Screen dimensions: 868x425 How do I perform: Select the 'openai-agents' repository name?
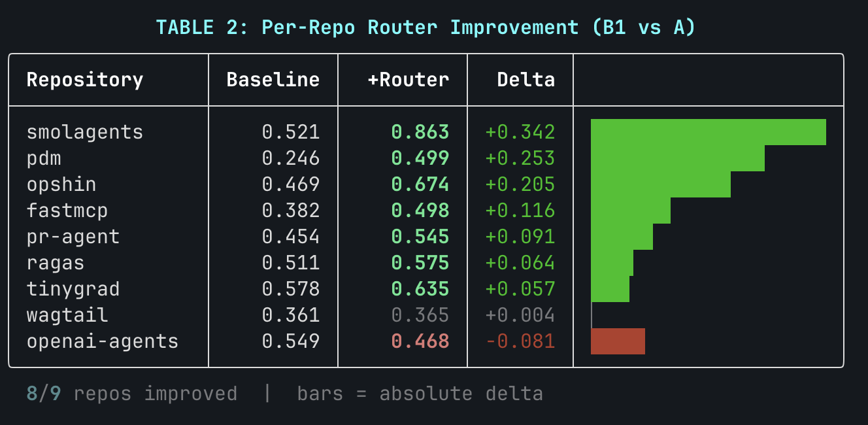pyautogui.click(x=103, y=341)
